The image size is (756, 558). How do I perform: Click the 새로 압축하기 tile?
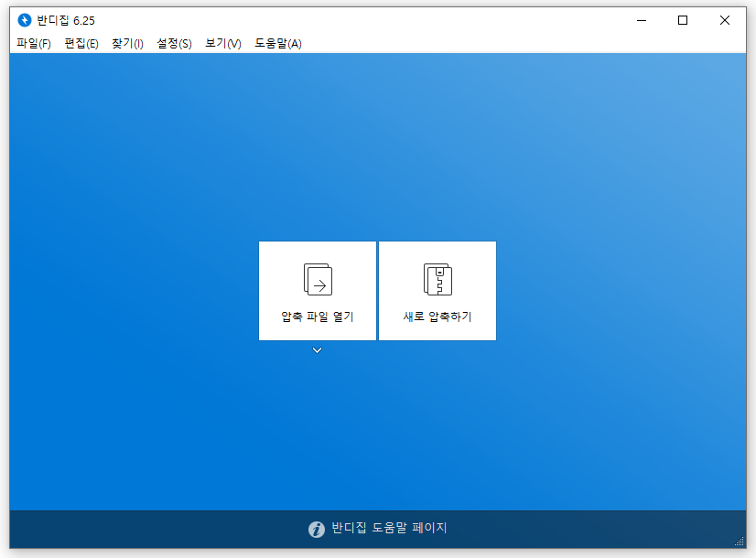click(437, 291)
